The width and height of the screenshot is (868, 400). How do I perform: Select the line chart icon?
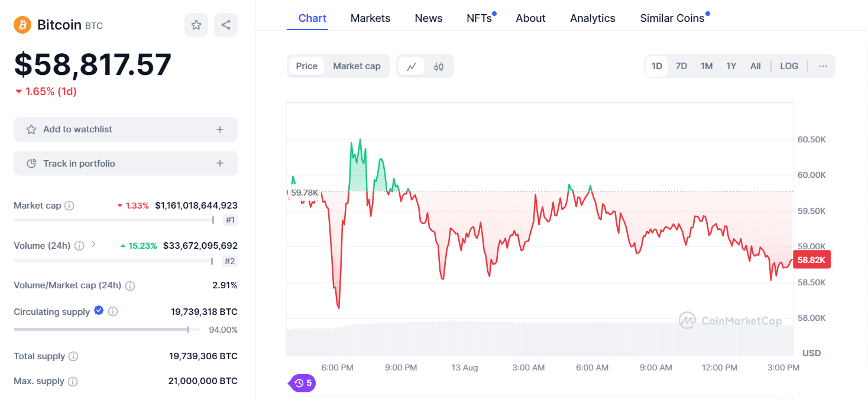pyautogui.click(x=412, y=66)
